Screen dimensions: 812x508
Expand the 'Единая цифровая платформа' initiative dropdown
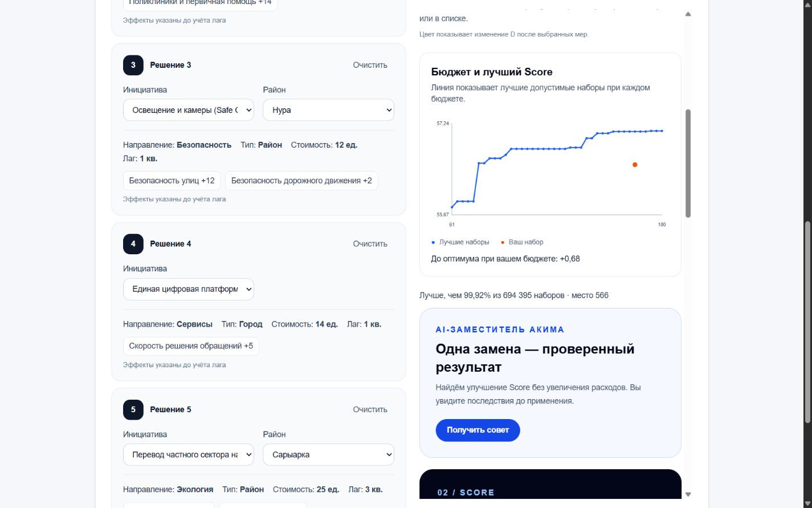click(x=189, y=289)
